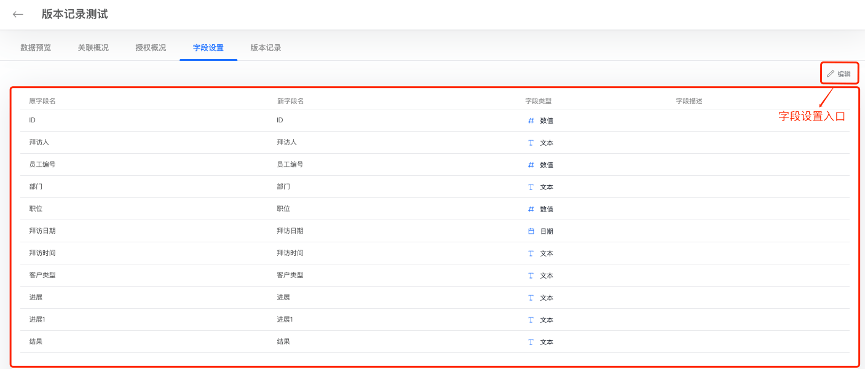Click the 字段类型 column header
866x370 pixels.
pos(538,102)
